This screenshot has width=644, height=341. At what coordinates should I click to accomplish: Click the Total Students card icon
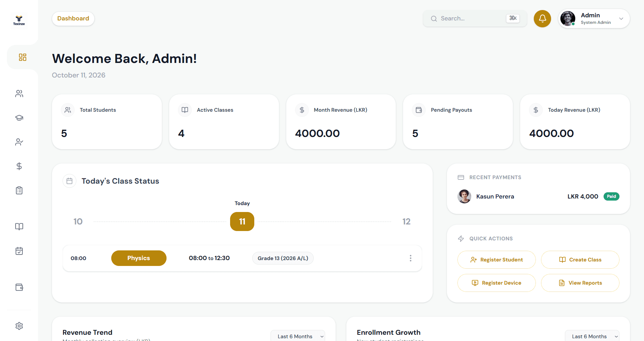pos(68,110)
